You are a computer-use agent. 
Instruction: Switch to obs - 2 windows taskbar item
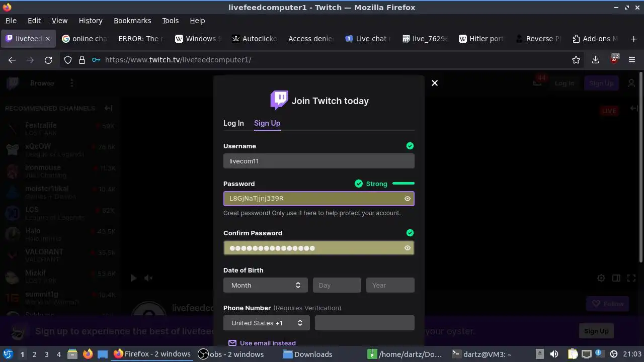(231, 354)
